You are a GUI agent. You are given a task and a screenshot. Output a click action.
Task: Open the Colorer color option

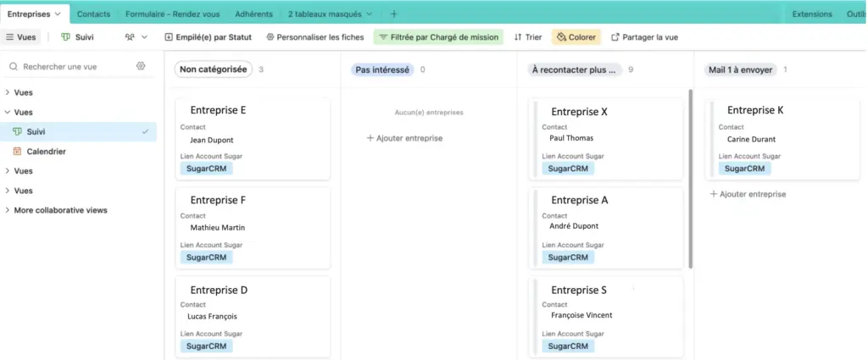(x=576, y=37)
